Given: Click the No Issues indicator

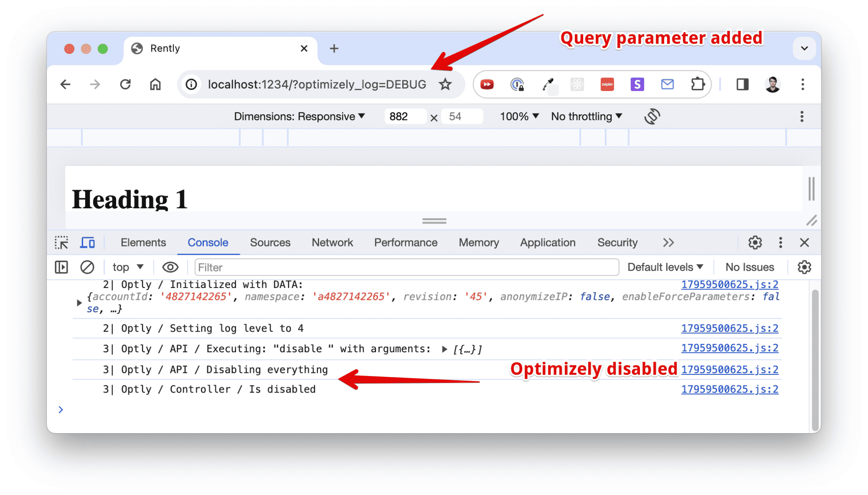Looking at the screenshot, I should [x=749, y=267].
